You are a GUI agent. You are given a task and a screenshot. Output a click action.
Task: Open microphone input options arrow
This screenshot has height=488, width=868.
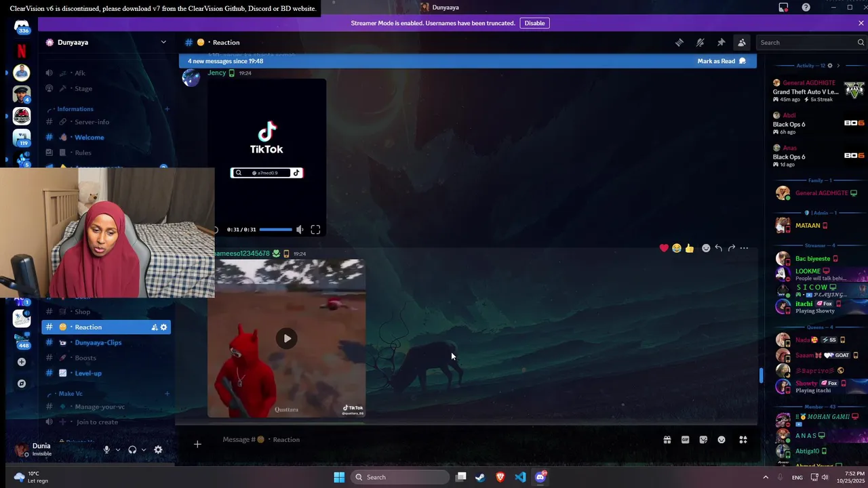click(118, 449)
